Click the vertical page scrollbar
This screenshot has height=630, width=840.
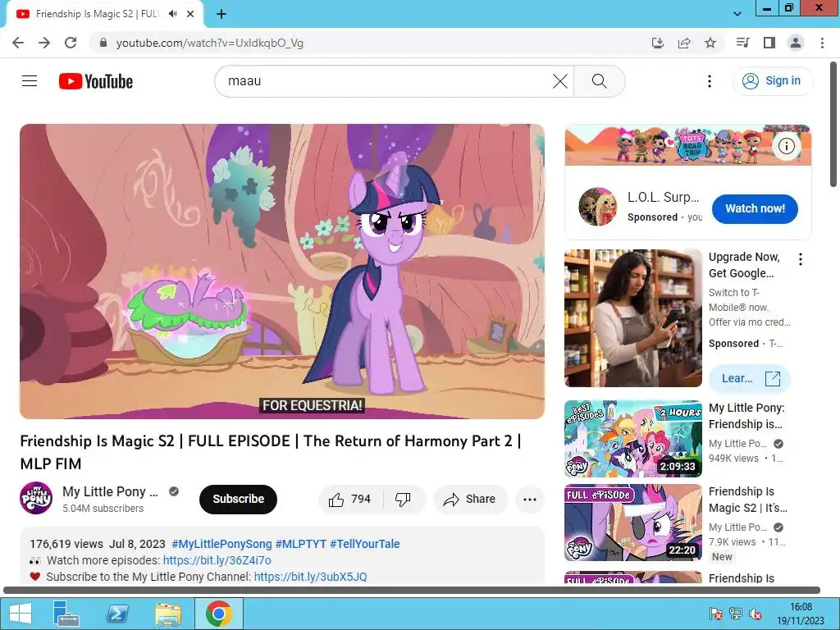[833, 125]
